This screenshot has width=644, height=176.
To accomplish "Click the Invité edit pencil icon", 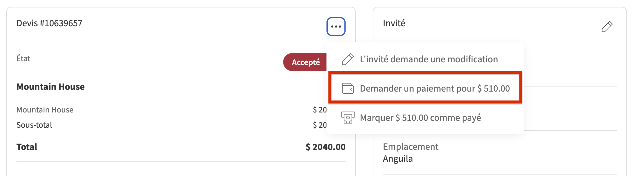I will click(607, 27).
